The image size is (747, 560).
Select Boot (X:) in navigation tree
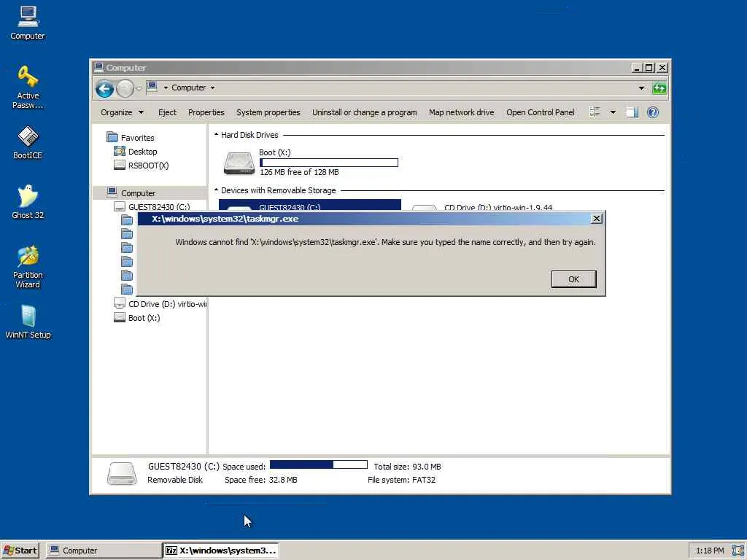pos(137,318)
